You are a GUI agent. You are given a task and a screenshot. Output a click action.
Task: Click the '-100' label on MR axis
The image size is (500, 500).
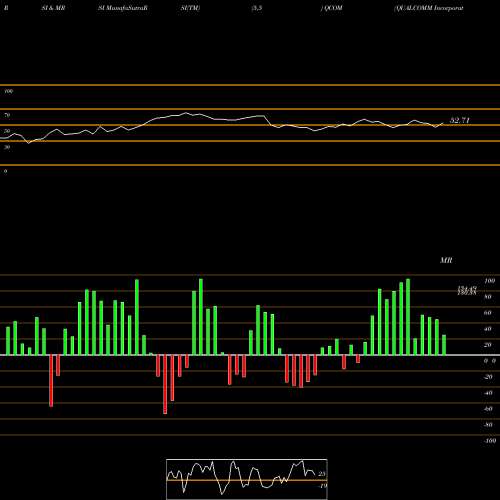click(490, 441)
